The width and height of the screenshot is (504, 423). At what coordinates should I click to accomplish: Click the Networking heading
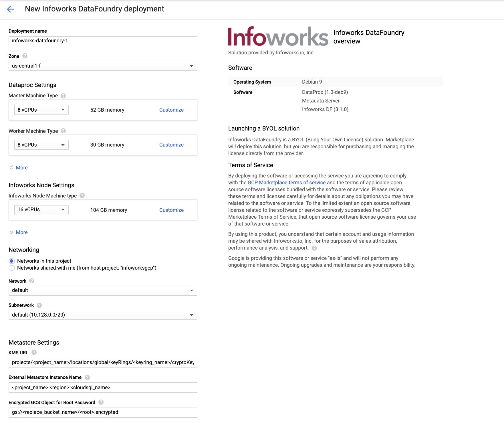click(24, 250)
